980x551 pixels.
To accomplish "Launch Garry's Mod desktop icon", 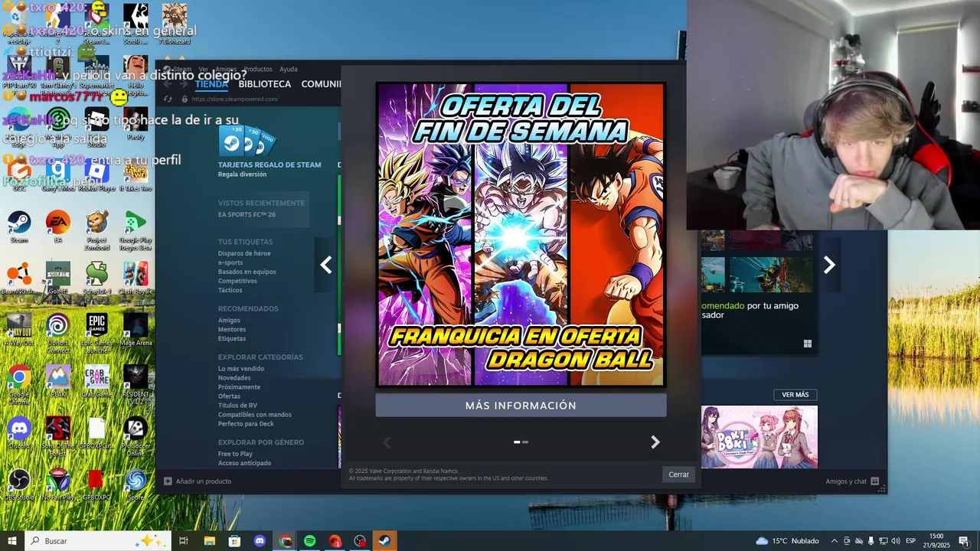I will 57,176.
